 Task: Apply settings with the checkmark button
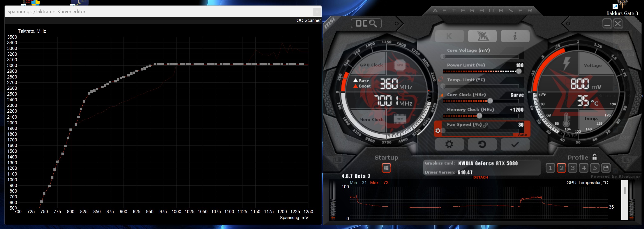click(x=515, y=144)
